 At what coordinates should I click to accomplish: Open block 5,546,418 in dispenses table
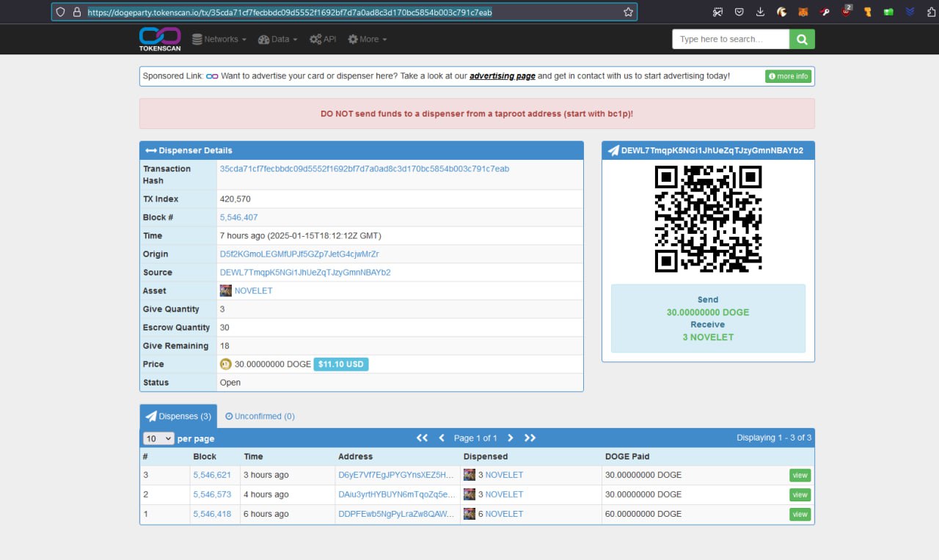[x=212, y=514]
